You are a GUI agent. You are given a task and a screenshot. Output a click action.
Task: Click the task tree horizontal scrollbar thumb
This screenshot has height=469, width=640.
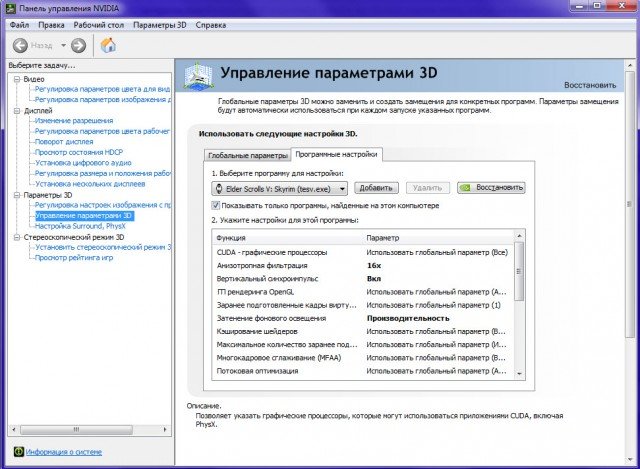point(76,429)
